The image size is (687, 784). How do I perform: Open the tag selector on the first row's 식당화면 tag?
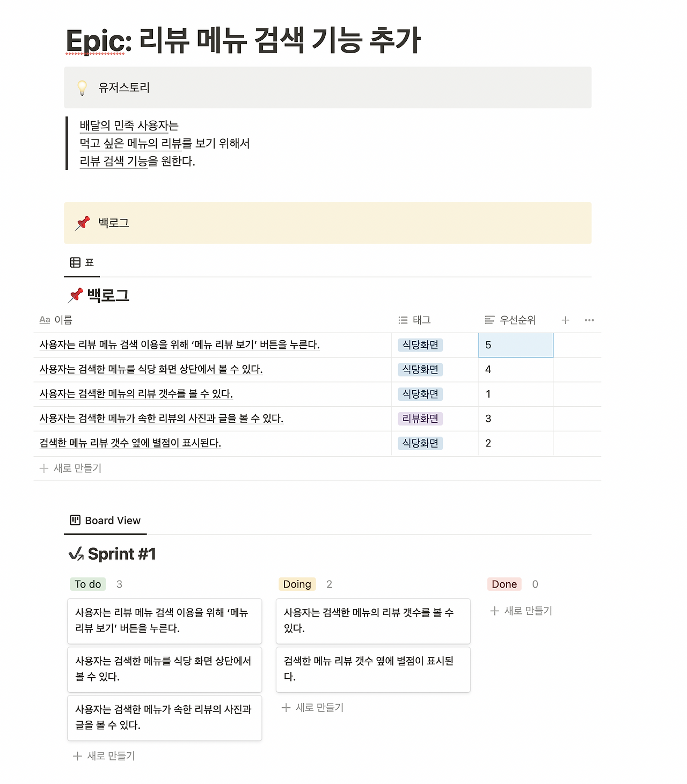(x=420, y=345)
